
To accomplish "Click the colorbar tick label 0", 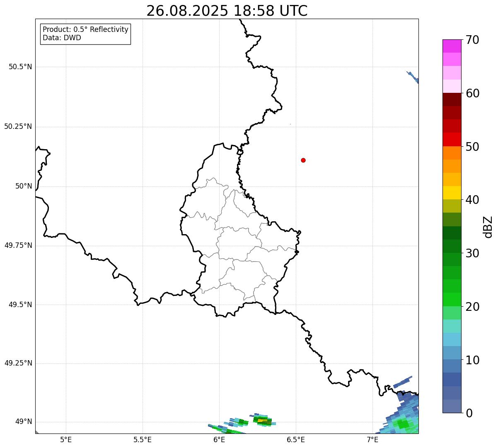I will 469,413.
